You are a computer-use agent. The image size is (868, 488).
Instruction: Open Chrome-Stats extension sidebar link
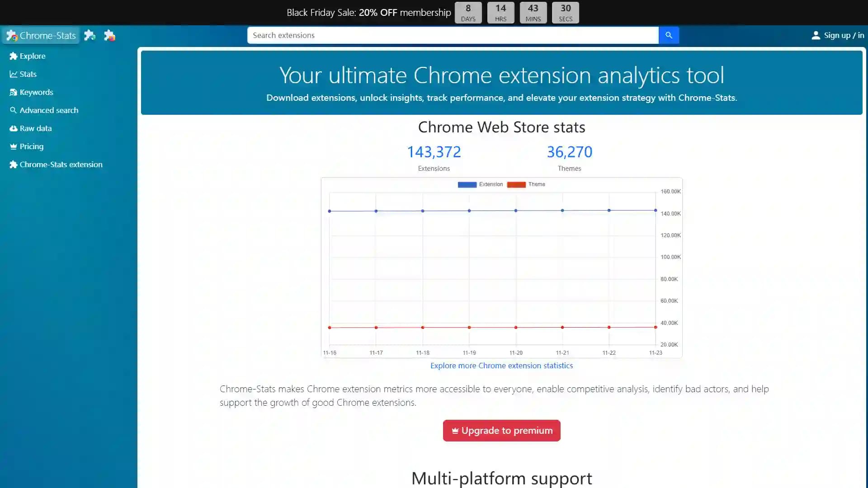[x=56, y=164]
